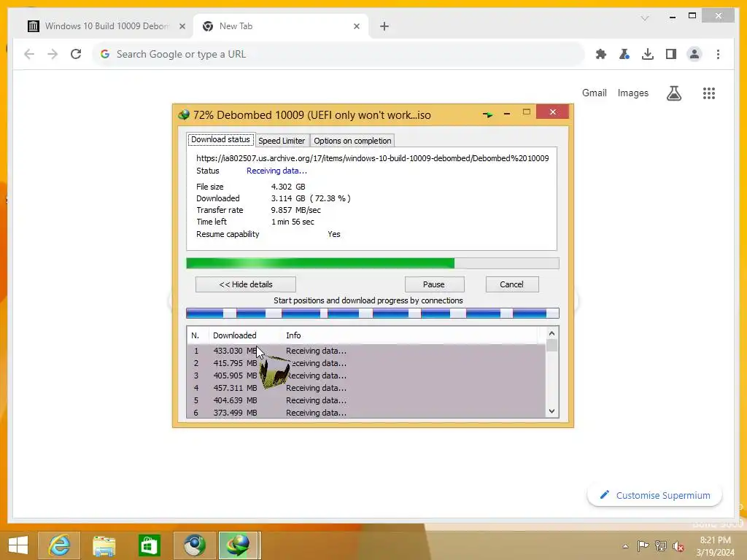Close the Windows 10 Build 10009 tab
The height and width of the screenshot is (560, 747).
coord(182,26)
